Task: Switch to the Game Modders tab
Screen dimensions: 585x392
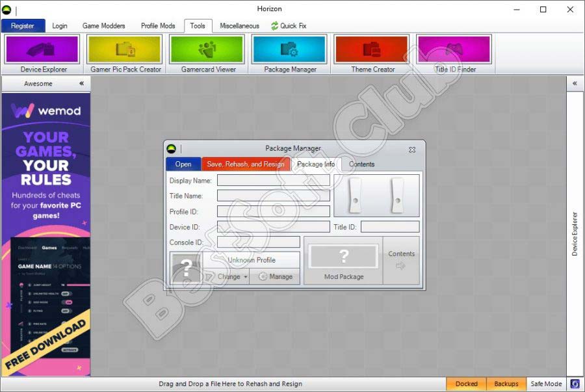Action: [x=103, y=26]
